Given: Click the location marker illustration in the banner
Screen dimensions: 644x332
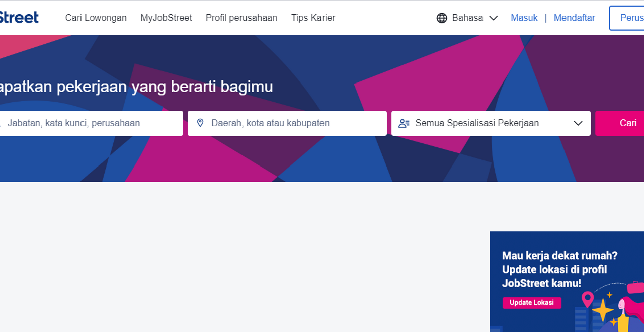Looking at the screenshot, I should 588,300.
